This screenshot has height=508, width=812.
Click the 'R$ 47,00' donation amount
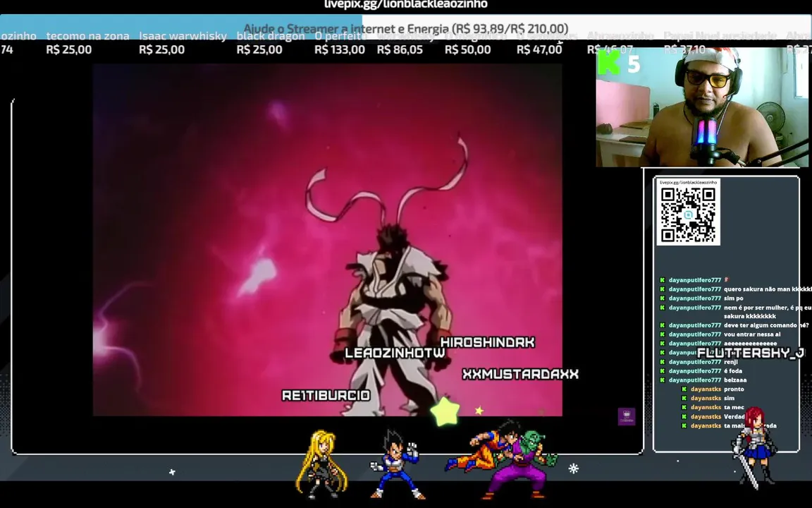(539, 50)
